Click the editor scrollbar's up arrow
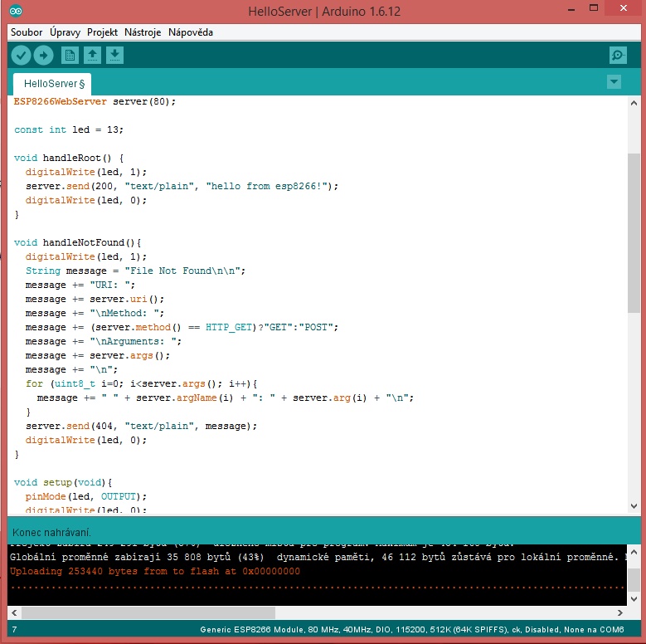 point(634,103)
